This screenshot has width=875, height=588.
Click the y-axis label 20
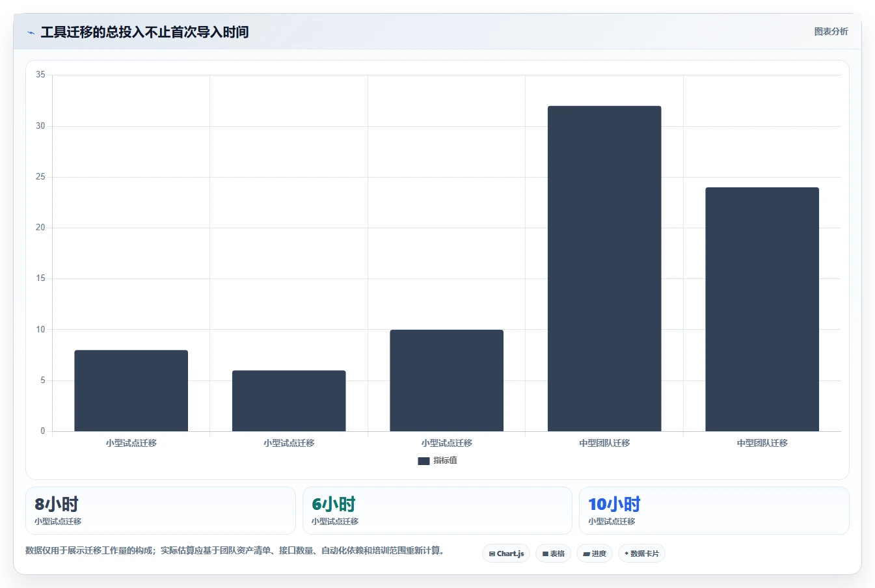(x=40, y=228)
